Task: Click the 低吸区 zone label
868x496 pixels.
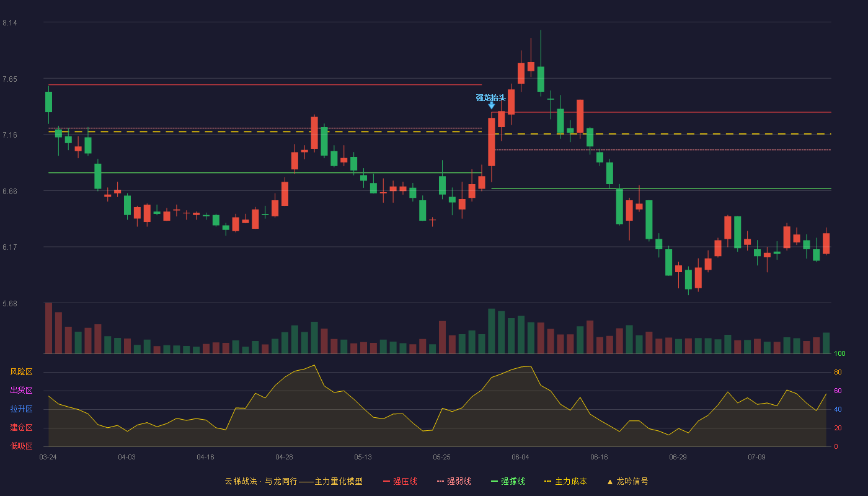Action: click(x=21, y=446)
